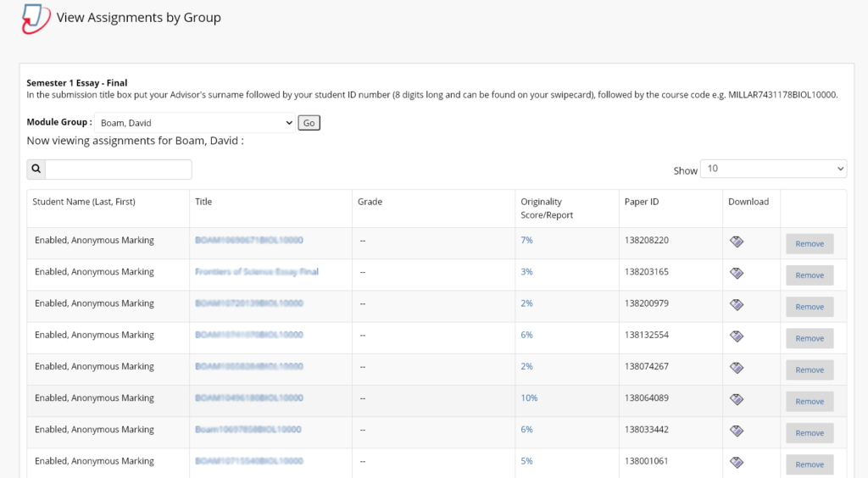Click the Module Group label
The height and width of the screenshot is (478, 868).
[59, 122]
